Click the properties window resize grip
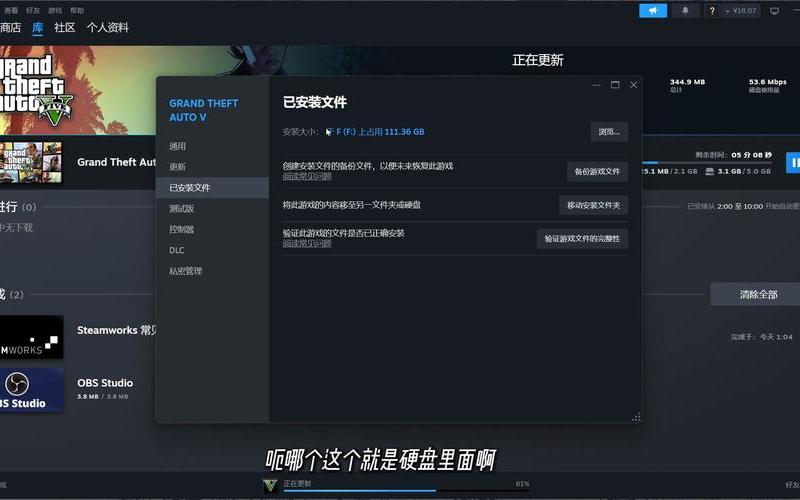The height and width of the screenshot is (500, 800). tap(636, 417)
